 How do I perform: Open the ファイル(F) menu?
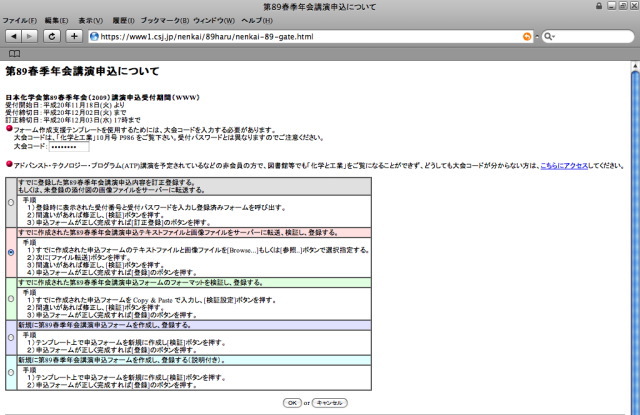pyautogui.click(x=20, y=20)
